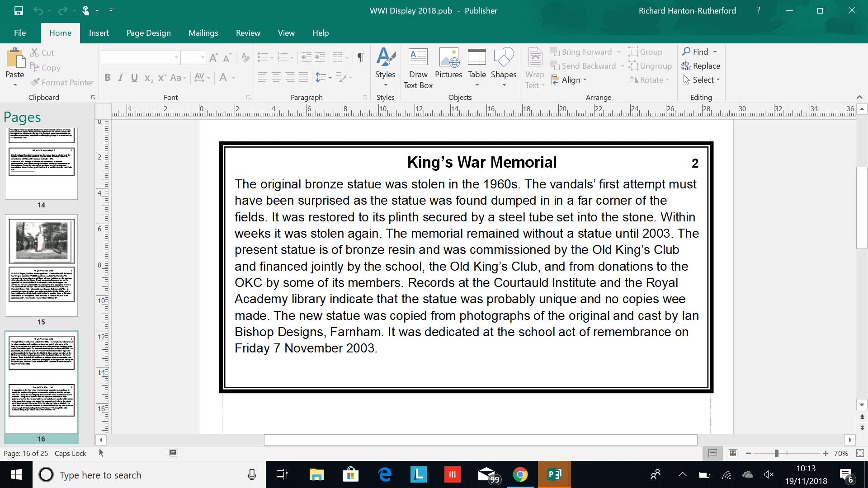
Task: Launch Chrome from the taskbar
Action: (x=520, y=475)
